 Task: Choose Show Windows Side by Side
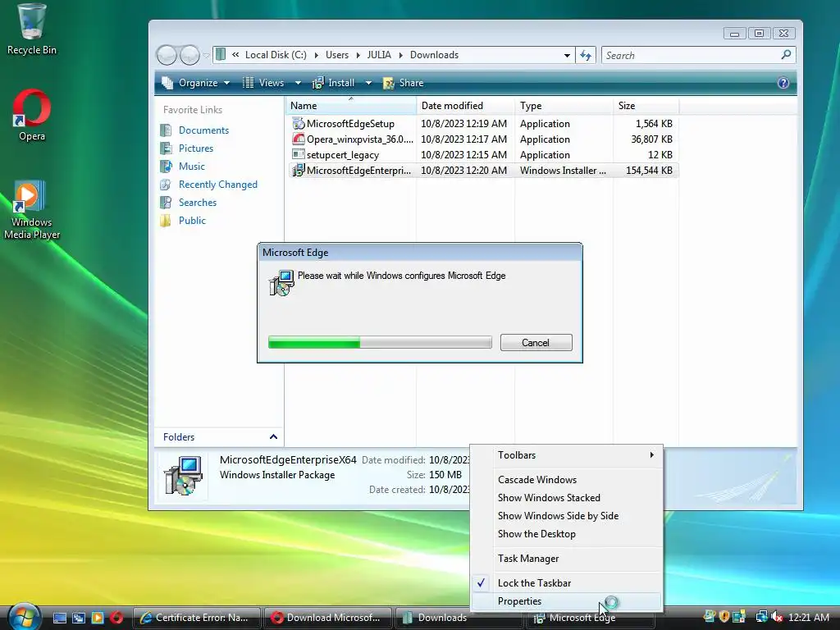[567, 516]
